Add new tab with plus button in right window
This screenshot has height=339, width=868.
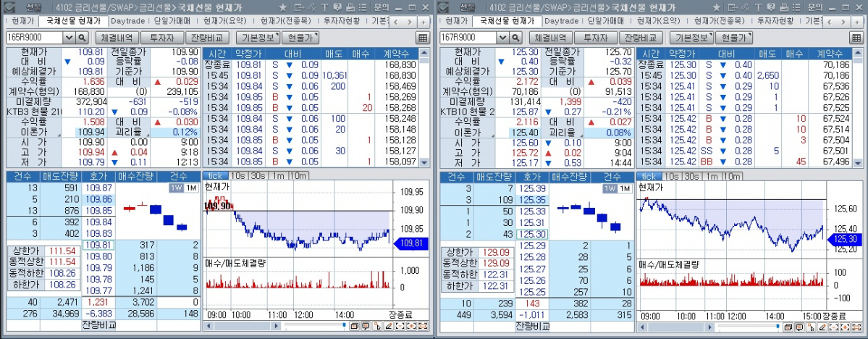tap(856, 22)
